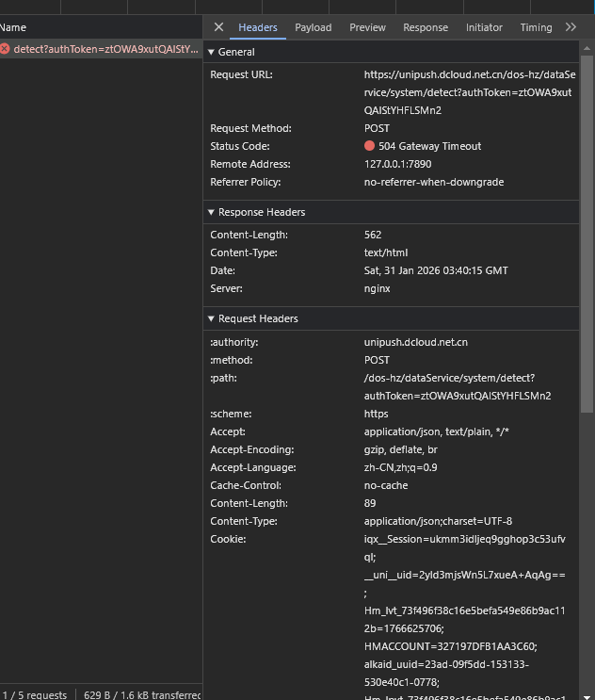Click the requests count in the status bar
The image size is (595, 700).
click(34, 694)
